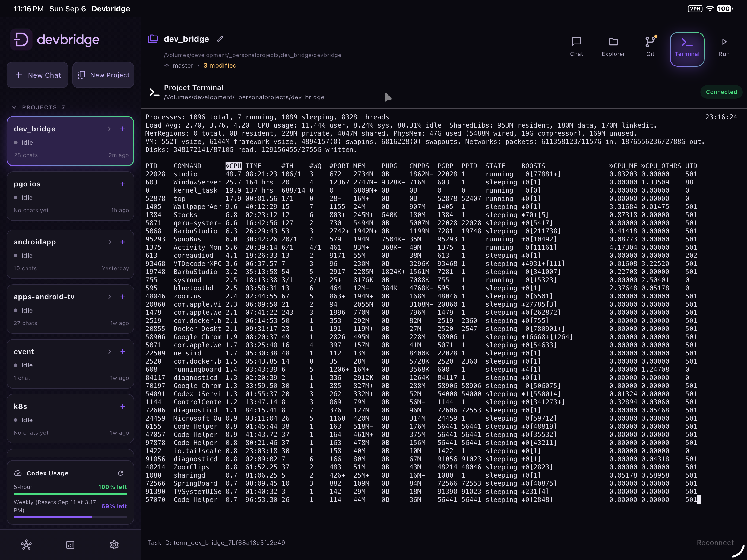
Task: Click the MEM column header
Action: (359, 166)
